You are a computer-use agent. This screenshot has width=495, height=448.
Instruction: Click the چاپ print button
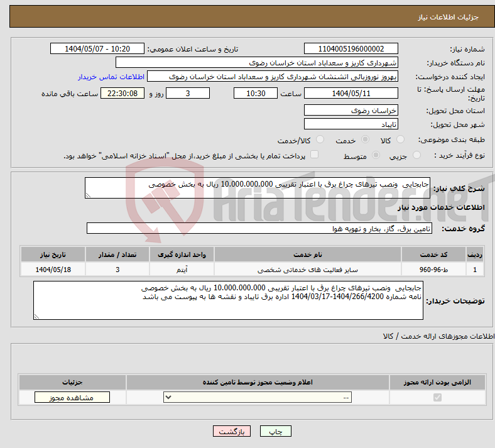276,431
